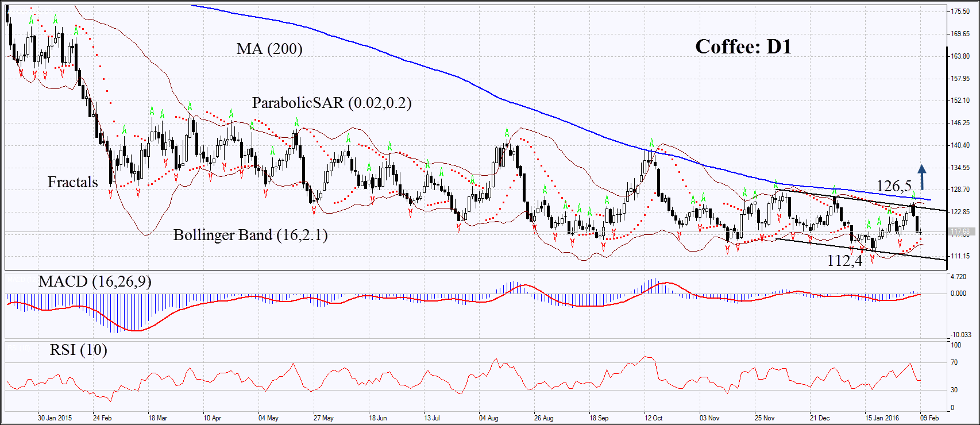The width and height of the screenshot is (980, 425).
Task: Click the '10 Apr' date label
Action: 213,418
